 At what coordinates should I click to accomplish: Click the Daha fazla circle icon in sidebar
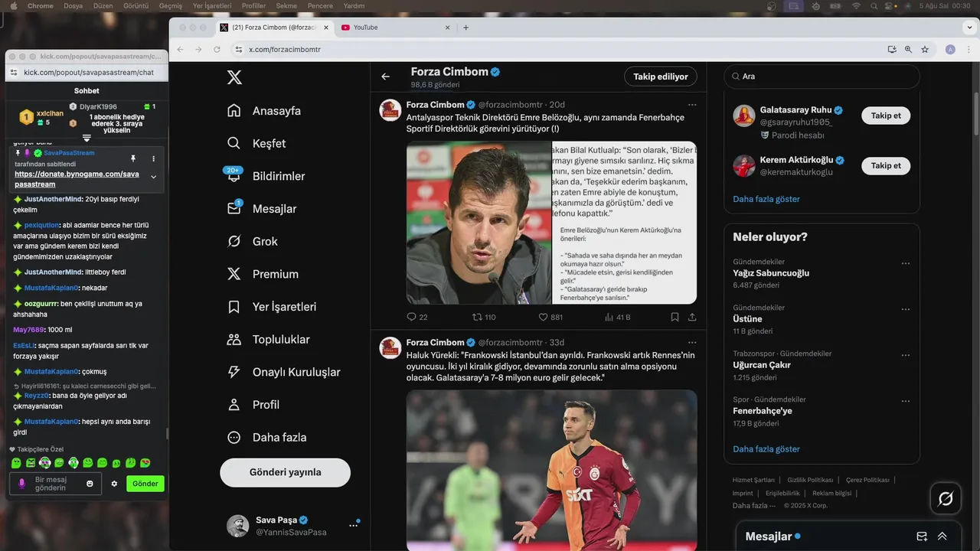click(x=234, y=438)
